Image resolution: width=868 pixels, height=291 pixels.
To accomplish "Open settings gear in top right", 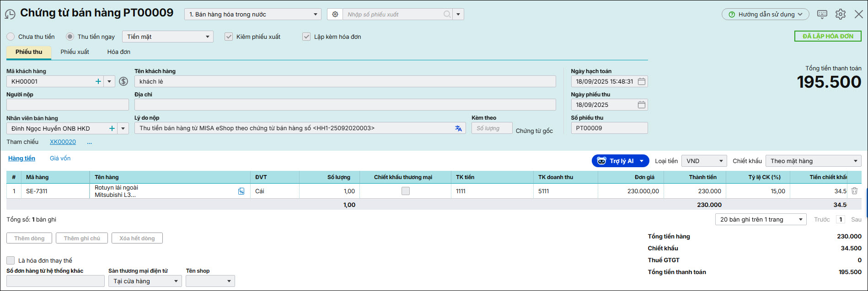I will pos(840,15).
